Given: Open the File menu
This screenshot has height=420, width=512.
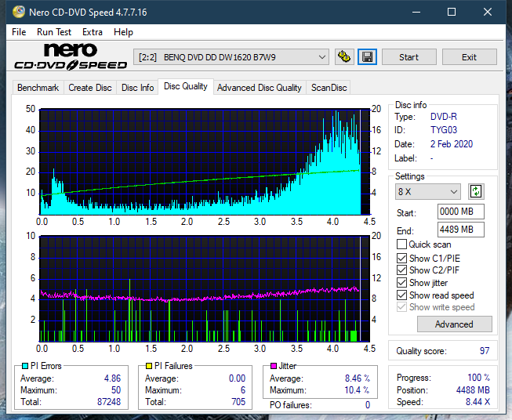Looking at the screenshot, I should coord(19,32).
